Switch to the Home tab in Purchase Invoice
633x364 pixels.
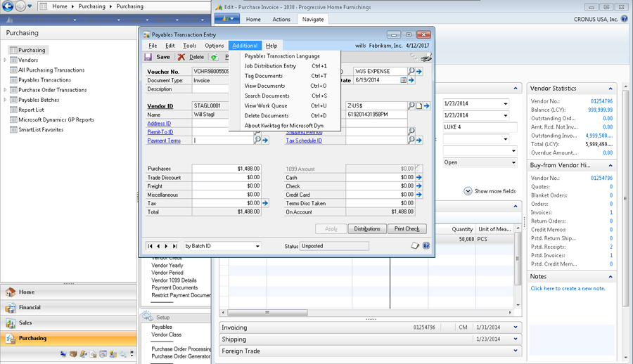coord(253,20)
